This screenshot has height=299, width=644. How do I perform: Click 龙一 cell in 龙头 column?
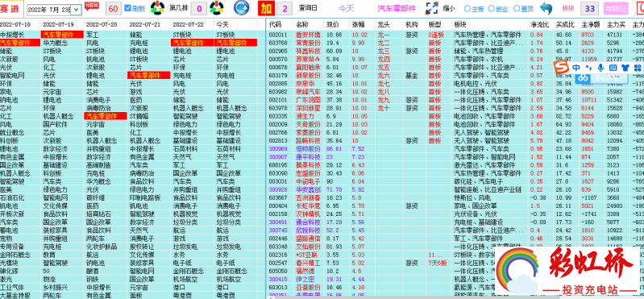point(383,35)
